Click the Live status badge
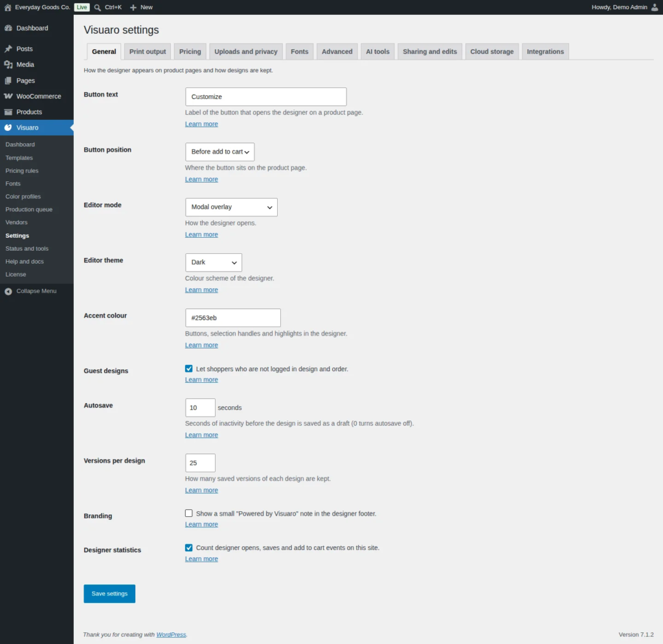The height and width of the screenshot is (644, 663). point(82,7)
